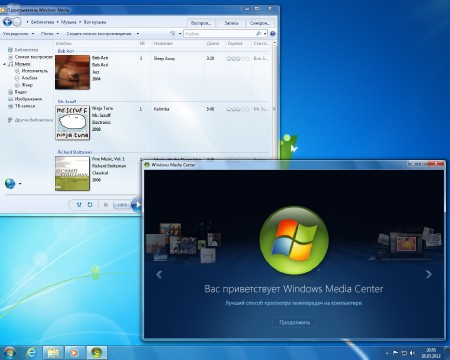Sort by the Оценка column header

pyautogui.click(x=235, y=43)
